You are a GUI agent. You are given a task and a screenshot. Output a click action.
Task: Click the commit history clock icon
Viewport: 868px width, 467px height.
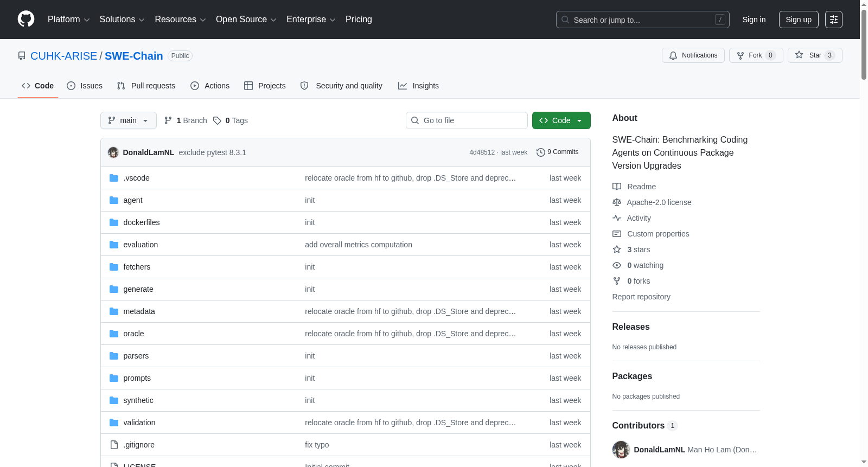(x=540, y=152)
